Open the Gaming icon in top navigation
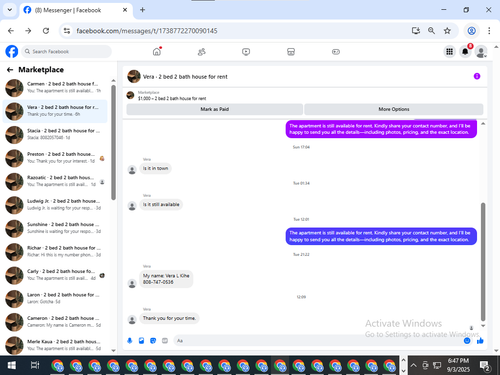The height and width of the screenshot is (375, 500). pyautogui.click(x=336, y=52)
